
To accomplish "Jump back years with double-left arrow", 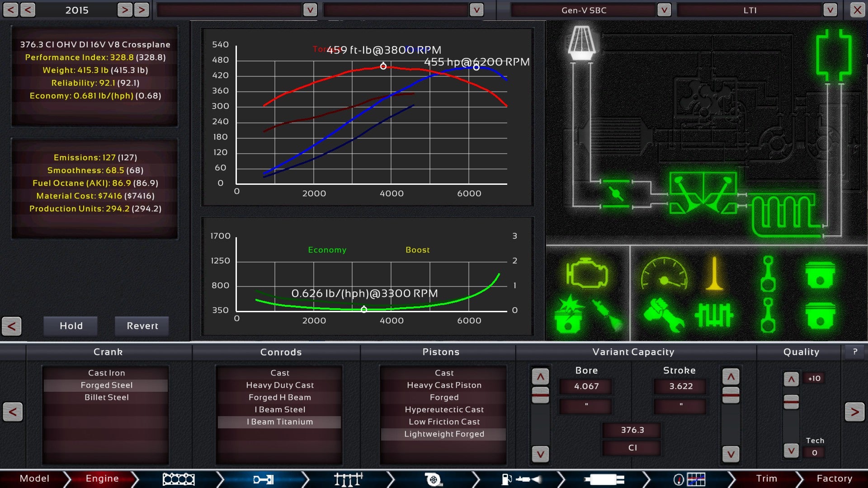I will [x=10, y=10].
